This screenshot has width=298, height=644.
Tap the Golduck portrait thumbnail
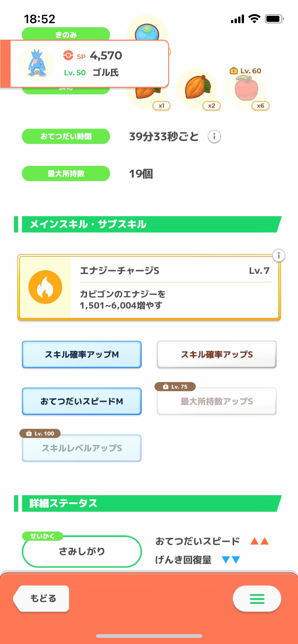coord(37,64)
